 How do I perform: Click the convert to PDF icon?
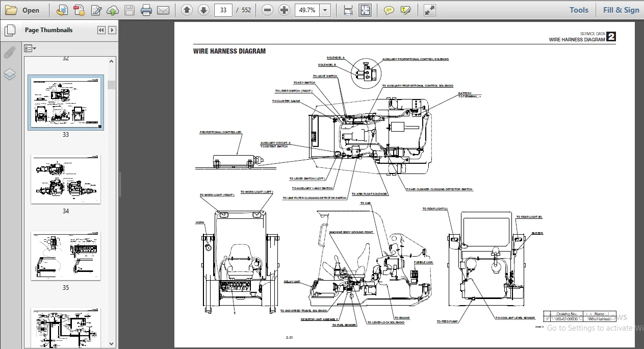click(x=79, y=10)
